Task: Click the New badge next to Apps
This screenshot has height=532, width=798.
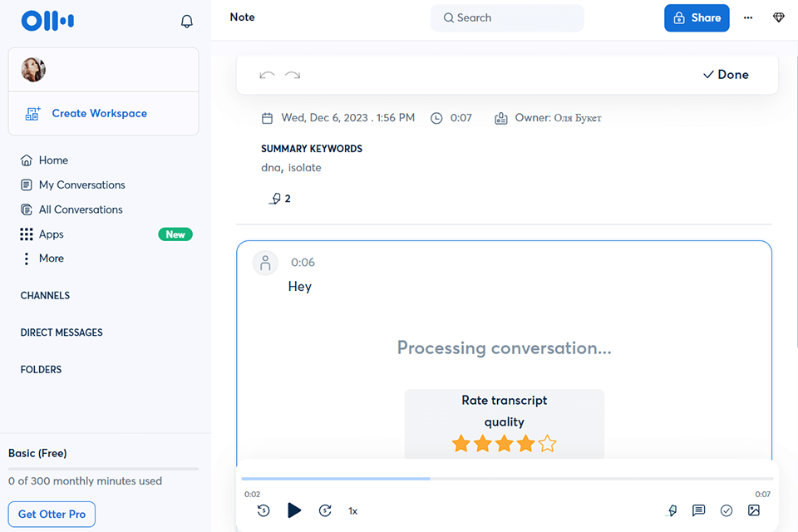Action: [175, 234]
